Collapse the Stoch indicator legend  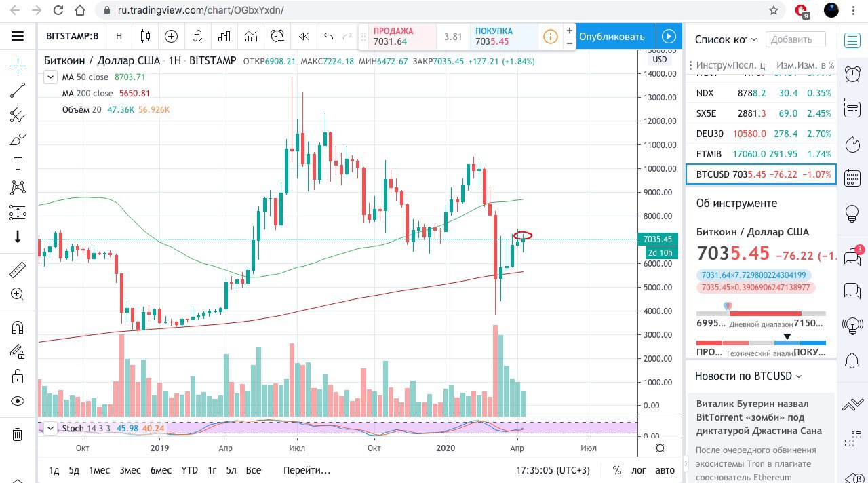pyautogui.click(x=50, y=428)
